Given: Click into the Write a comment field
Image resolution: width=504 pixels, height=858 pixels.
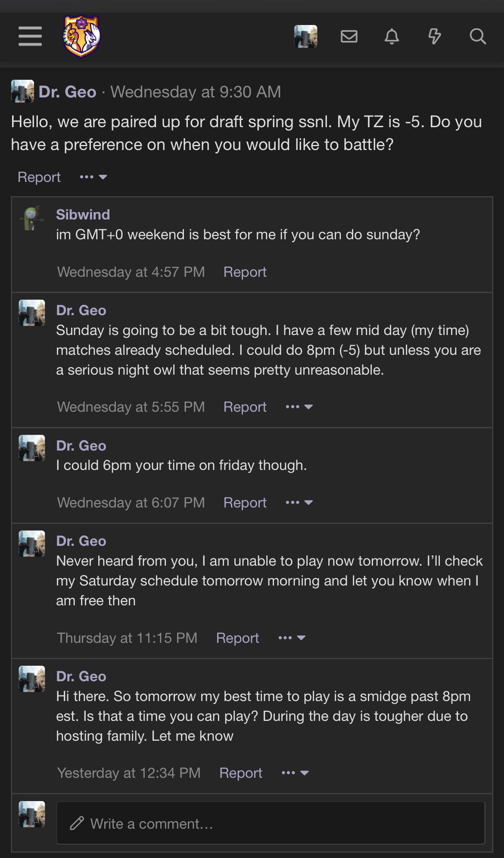Looking at the screenshot, I should [x=271, y=824].
